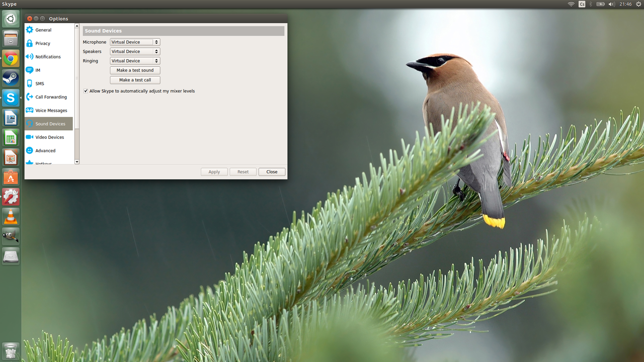
Task: Click the 'Ringing' label text
Action: pyautogui.click(x=91, y=61)
